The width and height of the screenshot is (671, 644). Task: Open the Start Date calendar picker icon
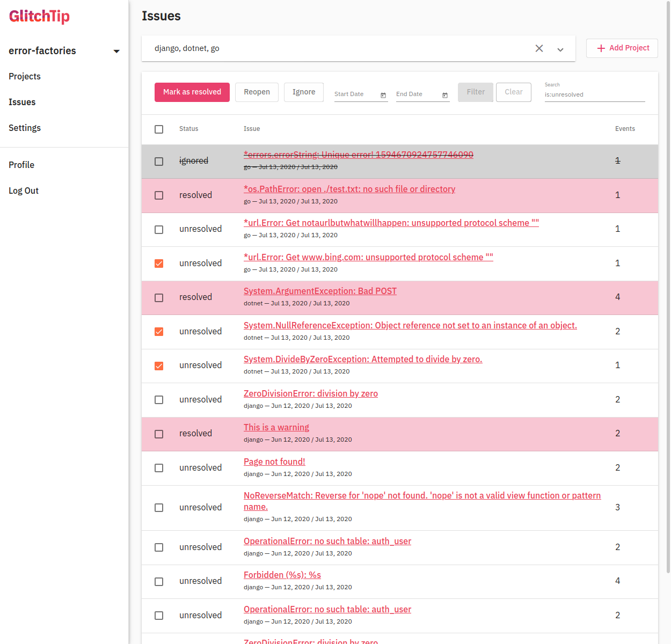(383, 95)
